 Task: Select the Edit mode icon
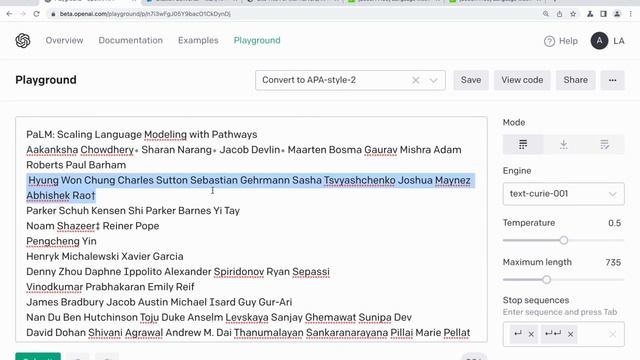point(604,144)
